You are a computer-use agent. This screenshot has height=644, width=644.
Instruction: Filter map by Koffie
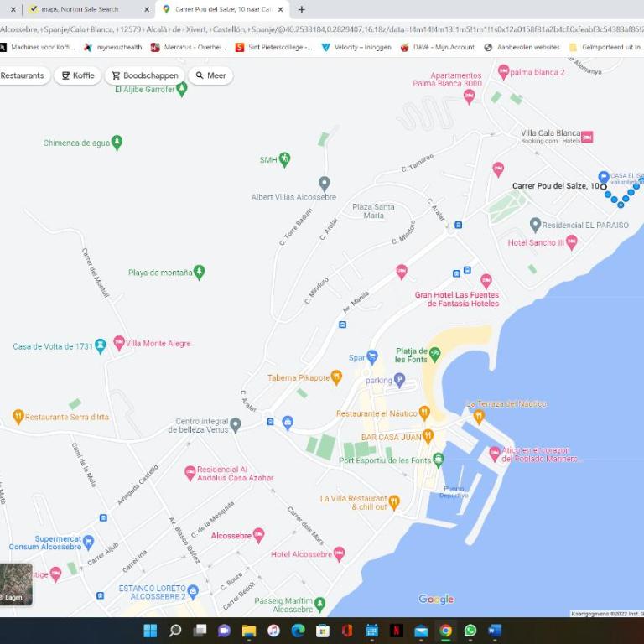[x=78, y=75]
